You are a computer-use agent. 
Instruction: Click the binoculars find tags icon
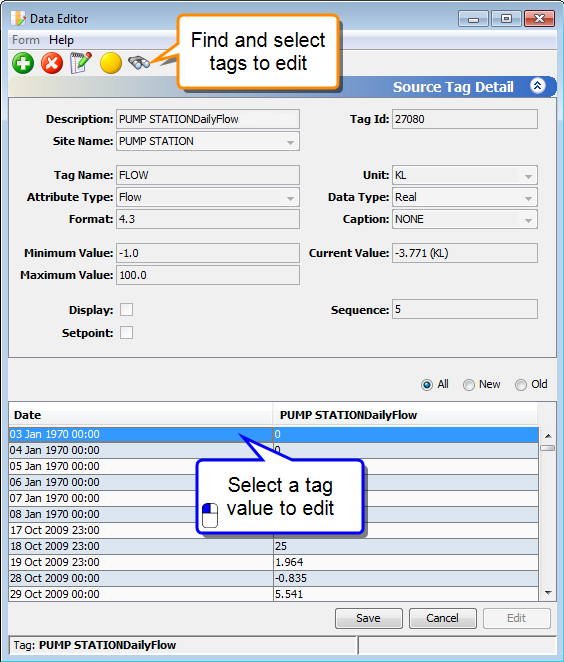139,63
